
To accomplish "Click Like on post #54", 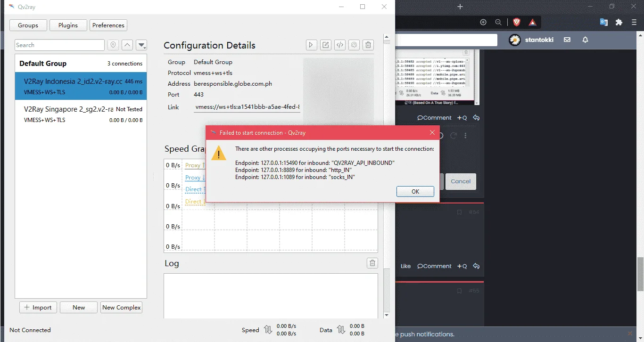I will coord(405,266).
